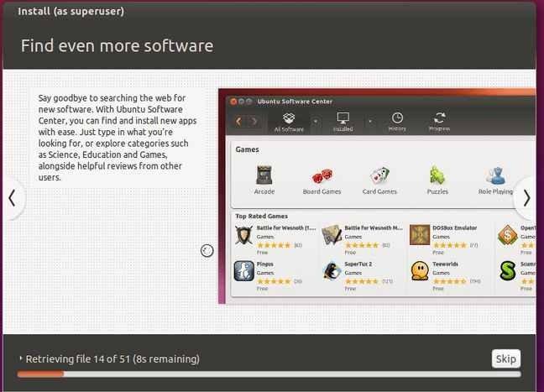
Task: Click the All Software box icon
Action: pos(289,118)
